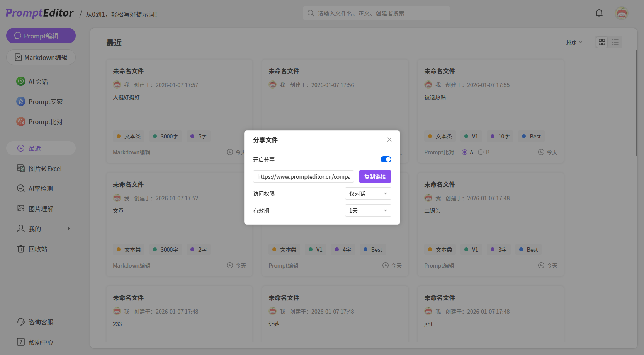Click the Prompt编辑 purple button
The width and height of the screenshot is (644, 355).
[x=41, y=36]
